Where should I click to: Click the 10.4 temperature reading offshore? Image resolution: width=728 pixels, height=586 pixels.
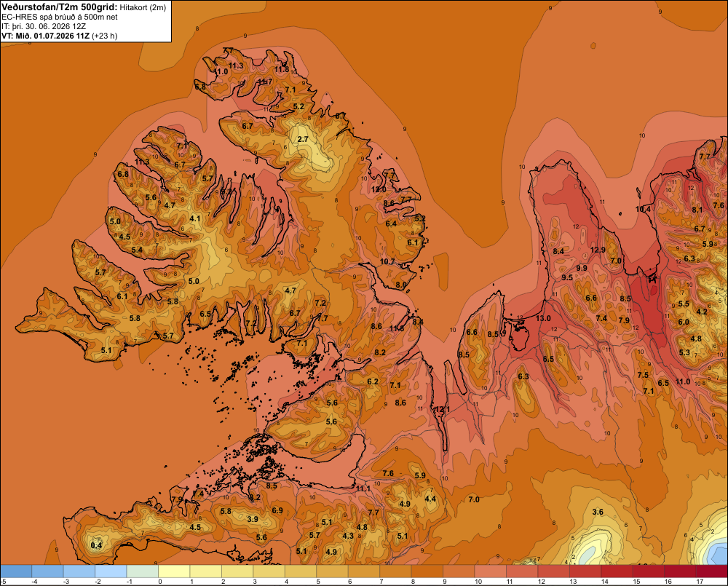(643, 209)
